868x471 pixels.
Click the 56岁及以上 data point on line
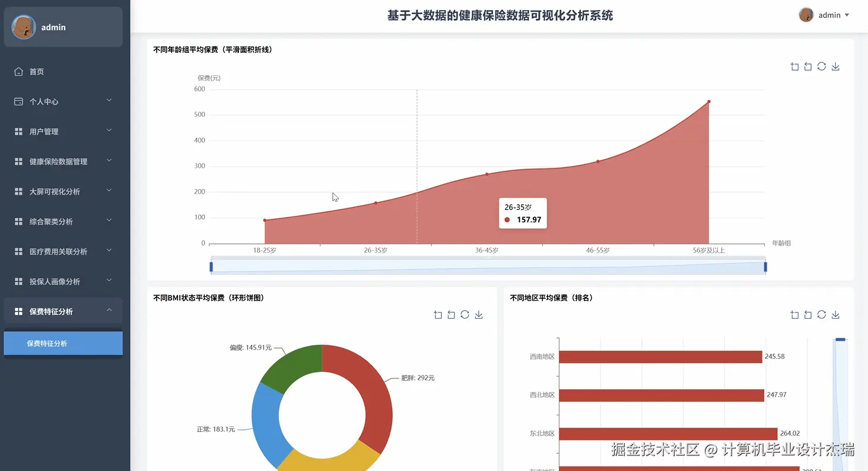(708, 101)
